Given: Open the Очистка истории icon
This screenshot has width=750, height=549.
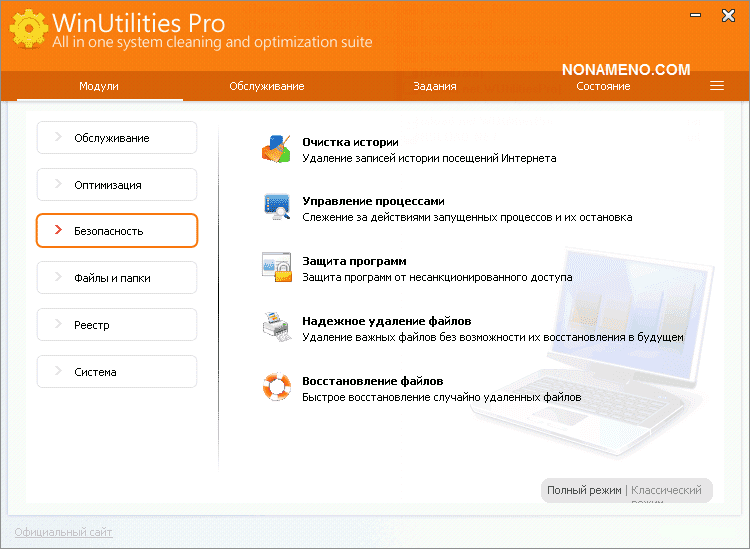Looking at the screenshot, I should 276,148.
